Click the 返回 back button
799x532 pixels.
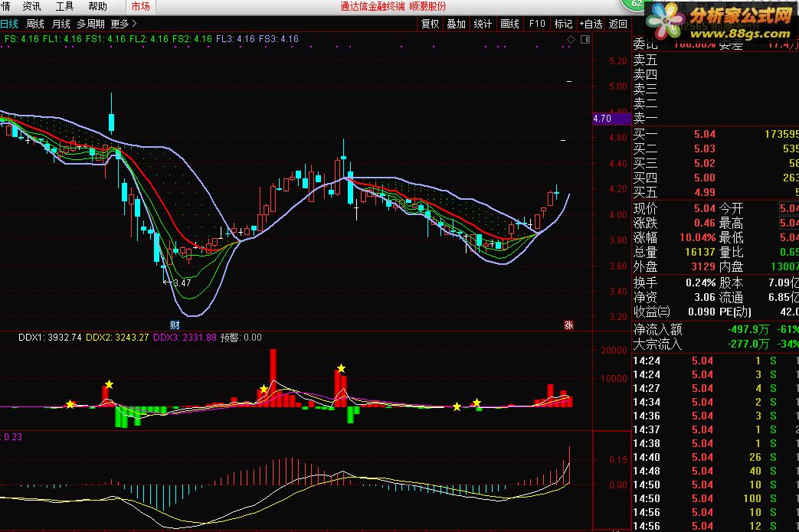617,24
